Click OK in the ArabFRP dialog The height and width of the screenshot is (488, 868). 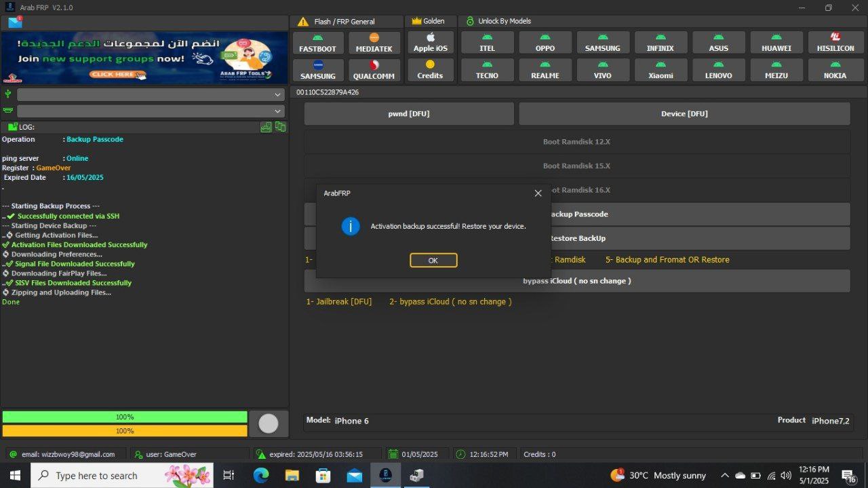(x=433, y=261)
